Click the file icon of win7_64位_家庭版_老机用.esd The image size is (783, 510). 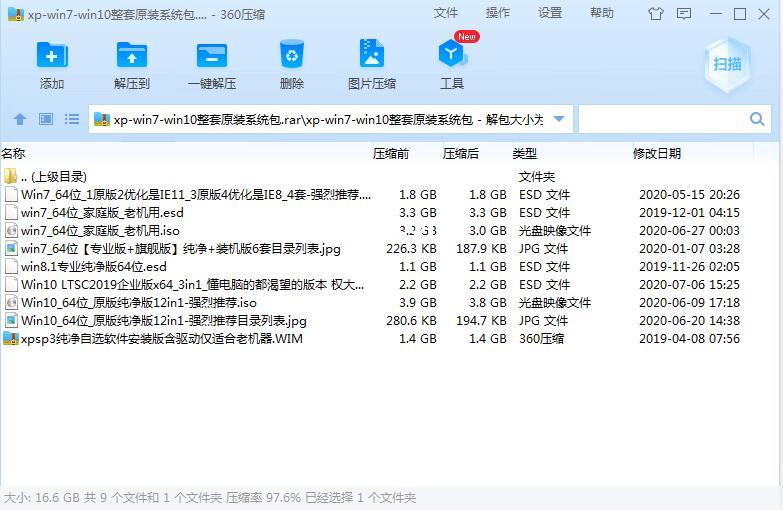click(x=11, y=212)
